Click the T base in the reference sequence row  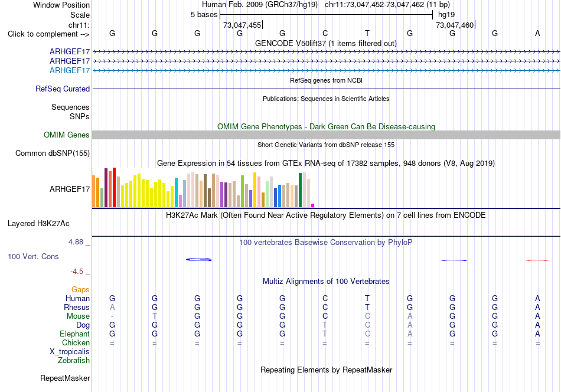[367, 33]
